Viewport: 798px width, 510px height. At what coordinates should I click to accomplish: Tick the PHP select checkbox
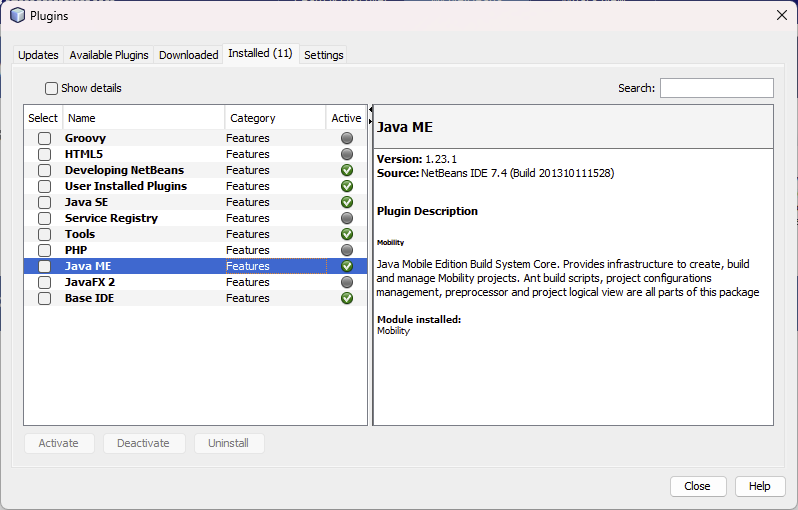tap(44, 250)
